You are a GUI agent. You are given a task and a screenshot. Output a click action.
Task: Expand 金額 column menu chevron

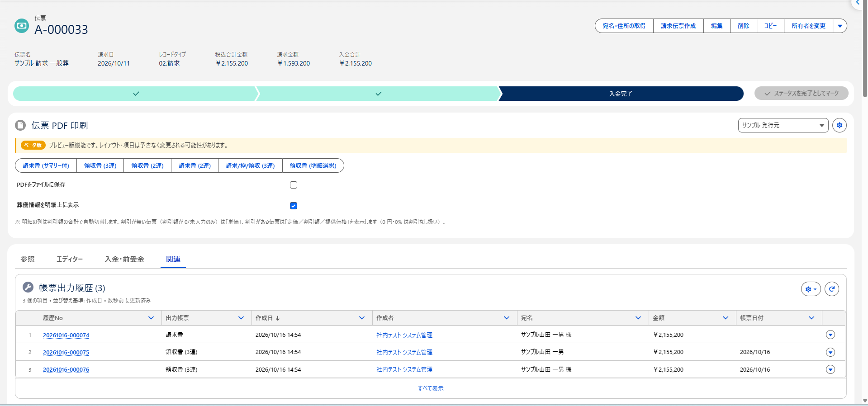click(x=726, y=318)
